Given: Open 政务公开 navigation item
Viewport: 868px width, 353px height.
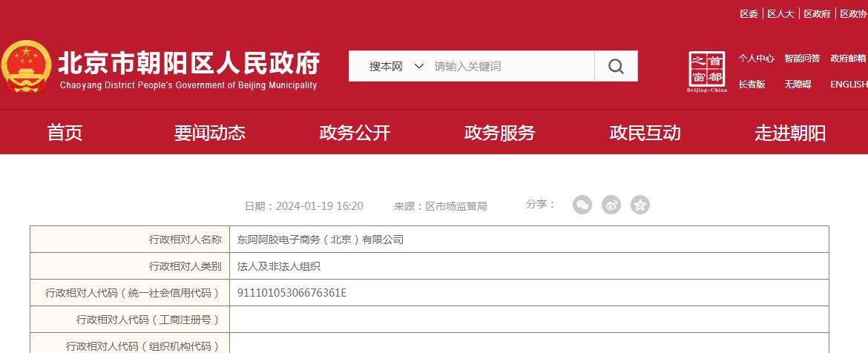Looking at the screenshot, I should pos(355,133).
